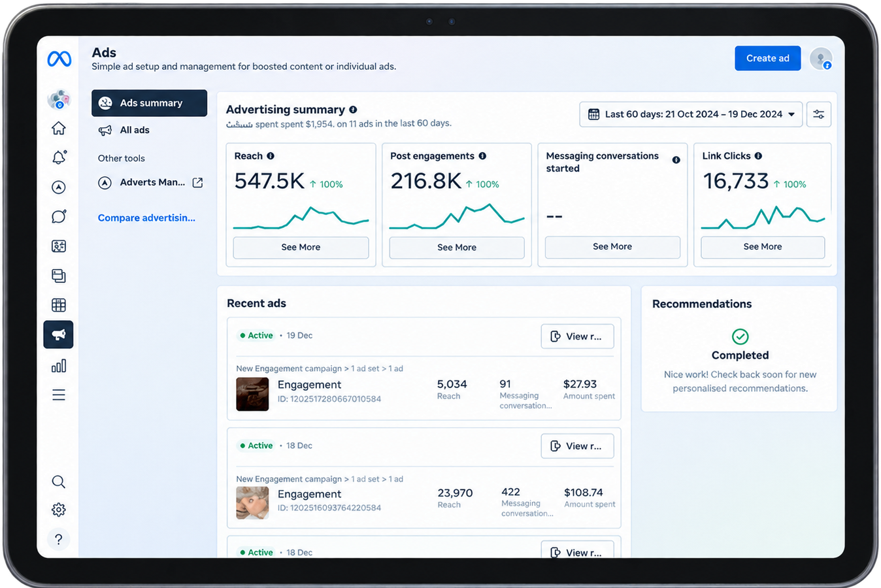Click See More under Reach
The image size is (881, 588).
[301, 248]
